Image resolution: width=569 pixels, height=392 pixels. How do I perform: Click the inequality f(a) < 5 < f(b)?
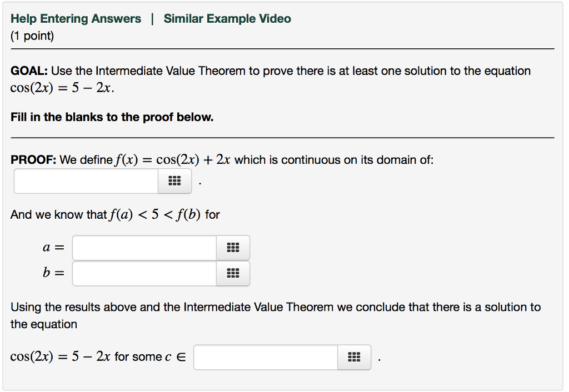coord(154,215)
